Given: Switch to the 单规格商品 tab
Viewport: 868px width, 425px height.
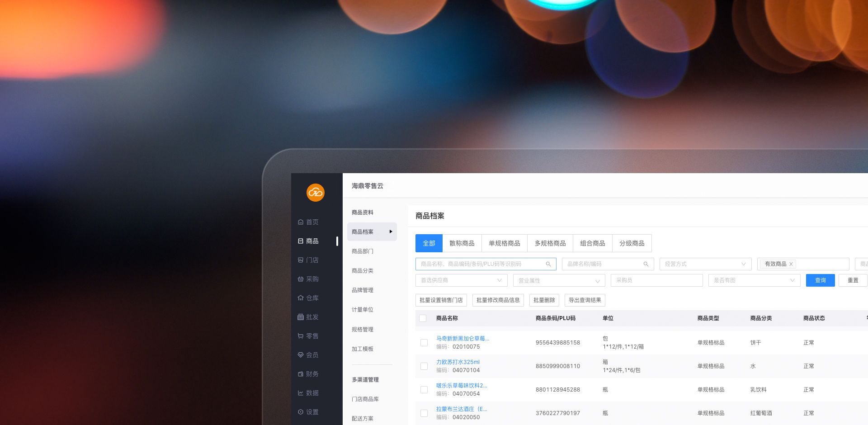Looking at the screenshot, I should 505,243.
